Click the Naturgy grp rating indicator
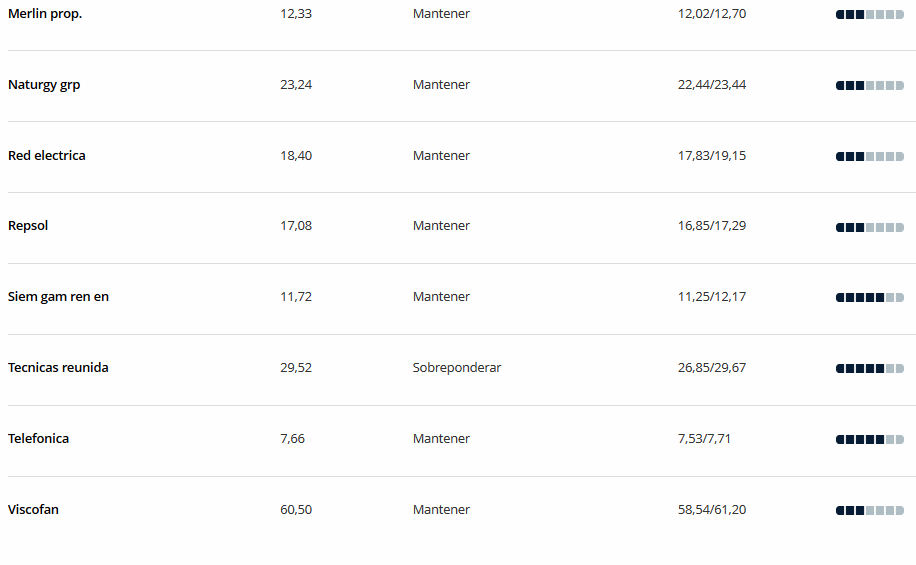The image size is (916, 565). (869, 86)
